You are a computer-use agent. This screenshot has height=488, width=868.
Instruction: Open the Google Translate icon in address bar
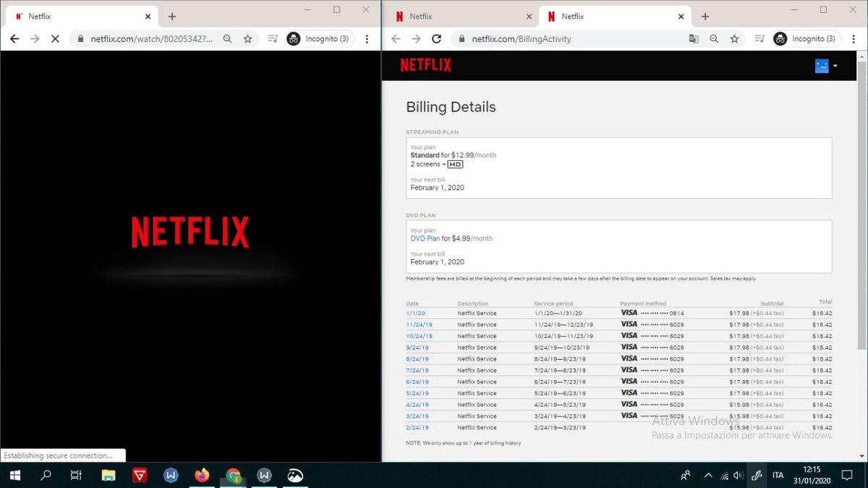[x=694, y=38]
